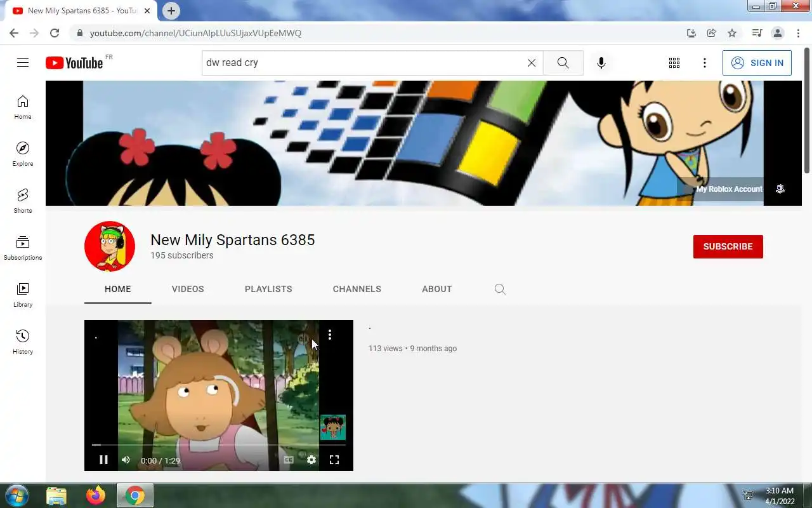Switch to the ABOUT tab

point(437,289)
